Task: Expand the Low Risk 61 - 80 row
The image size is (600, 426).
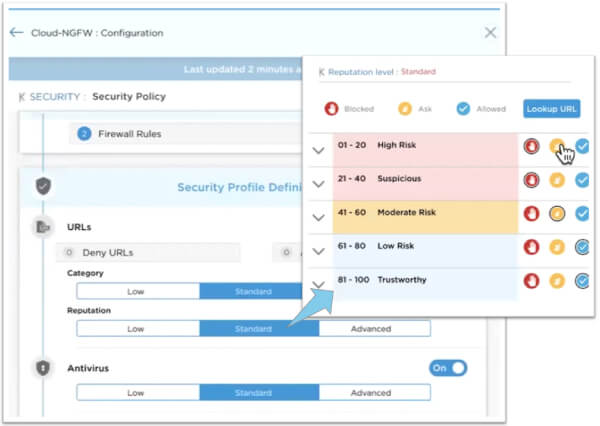Action: click(319, 251)
